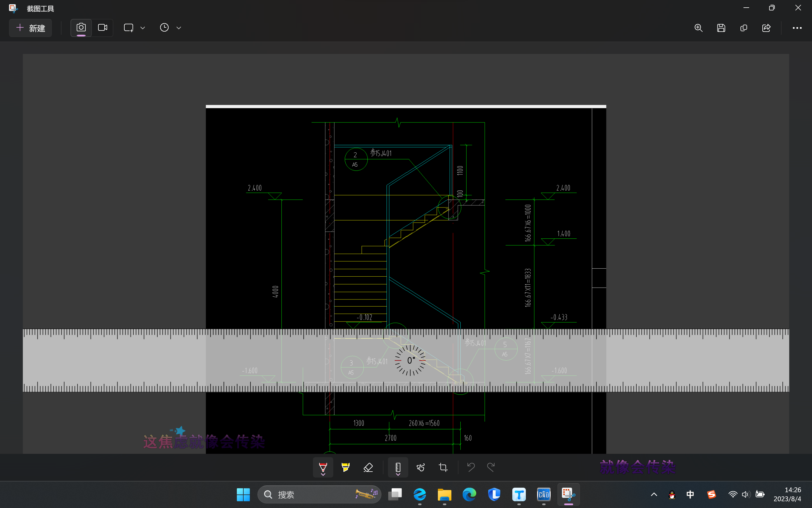Select the image crop tool
This screenshot has height=508, width=812.
pyautogui.click(x=443, y=467)
